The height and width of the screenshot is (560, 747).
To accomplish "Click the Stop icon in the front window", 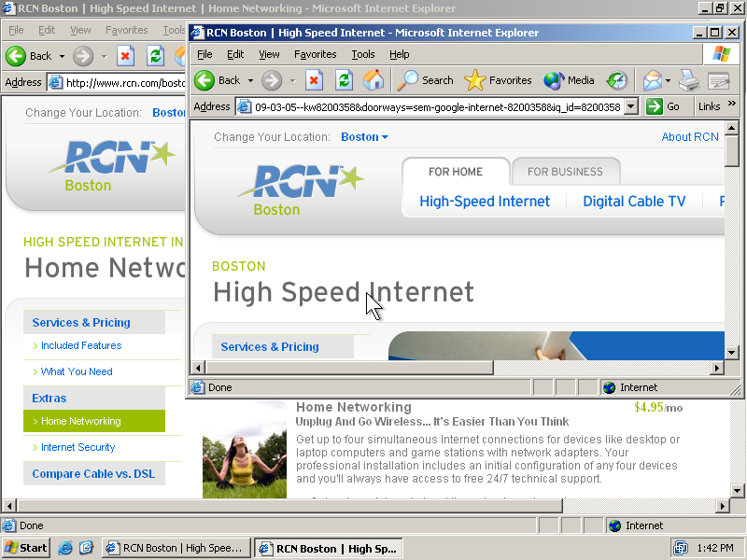I will (314, 80).
